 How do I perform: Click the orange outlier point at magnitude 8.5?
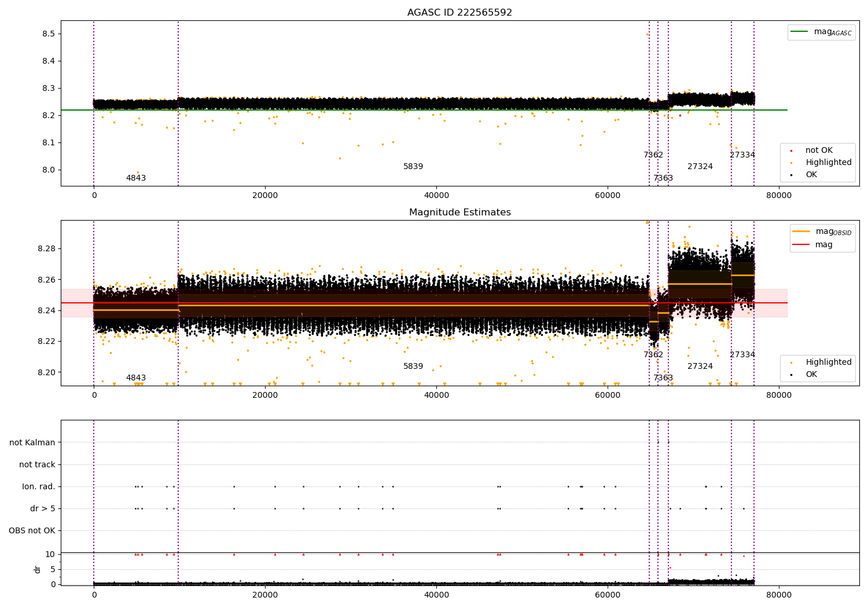click(x=647, y=34)
